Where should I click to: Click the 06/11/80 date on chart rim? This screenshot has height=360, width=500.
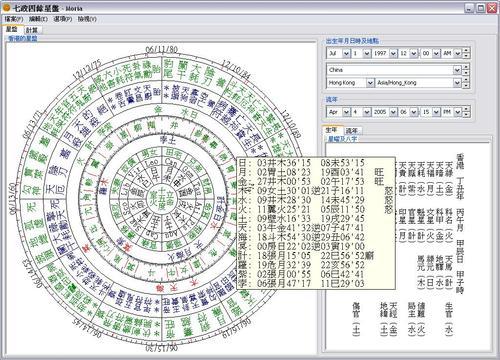tap(162, 49)
